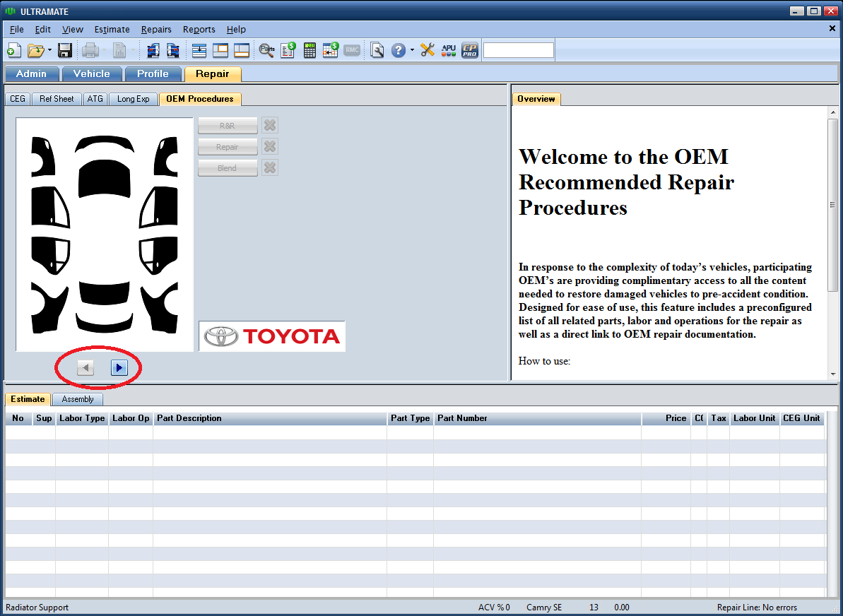This screenshot has height=616, width=843.
Task: Select the Ref Sheet tab
Action: (57, 99)
